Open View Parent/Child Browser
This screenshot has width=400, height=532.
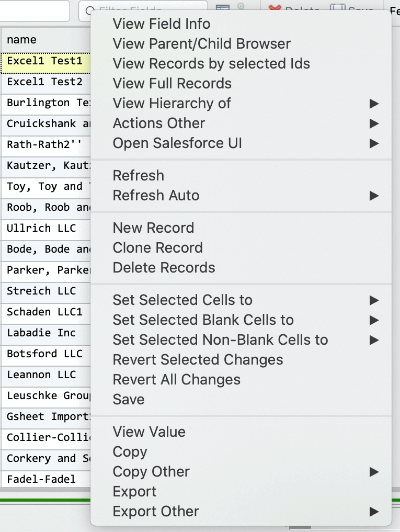tap(241, 44)
